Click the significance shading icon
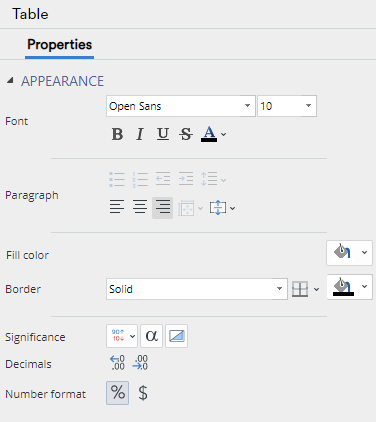The height and width of the screenshot is (422, 376). [x=176, y=336]
